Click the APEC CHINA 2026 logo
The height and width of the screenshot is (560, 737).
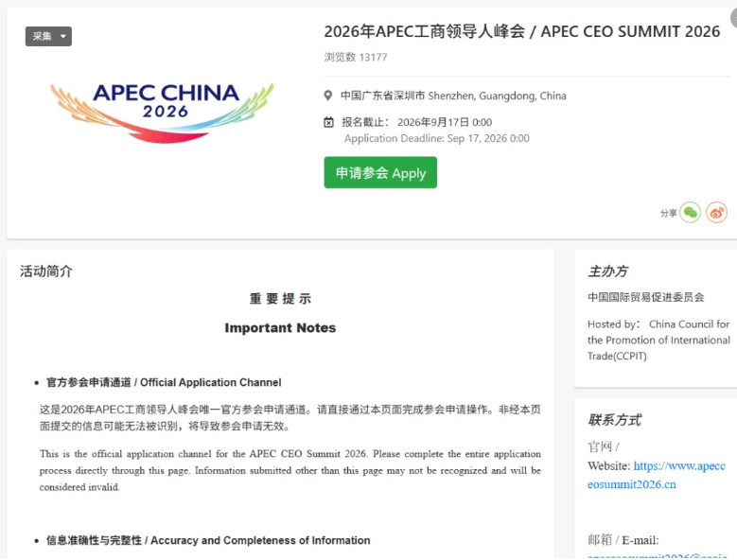coord(162,112)
